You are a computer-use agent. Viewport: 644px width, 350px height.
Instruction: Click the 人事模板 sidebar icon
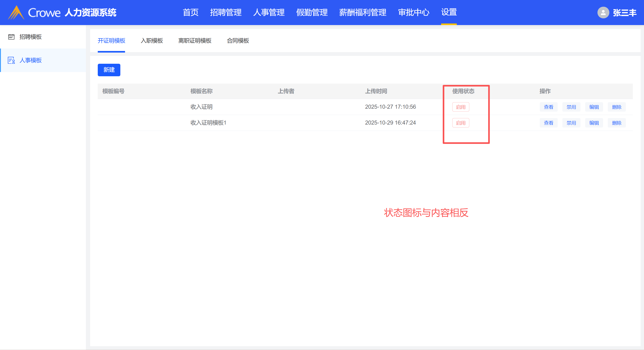tap(11, 60)
